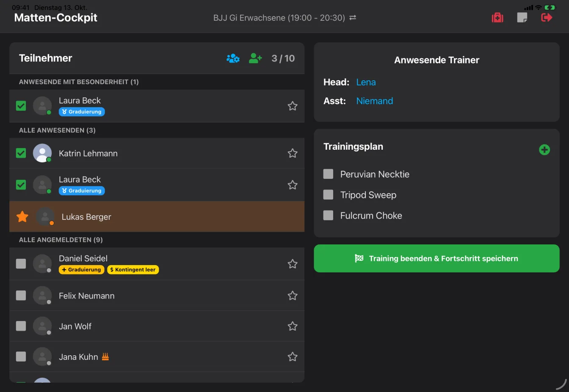
Task: Star Katrin Lehmann's row
Action: coord(293,153)
